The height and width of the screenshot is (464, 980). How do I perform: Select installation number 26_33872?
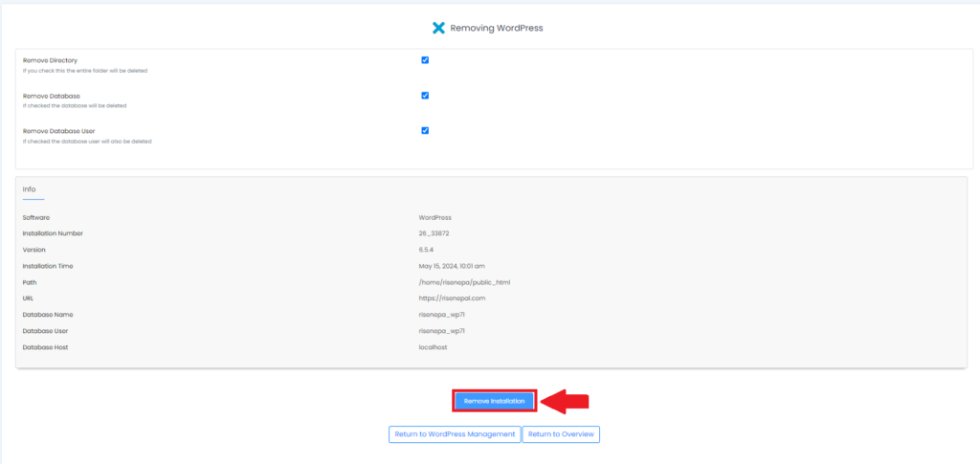click(x=434, y=233)
